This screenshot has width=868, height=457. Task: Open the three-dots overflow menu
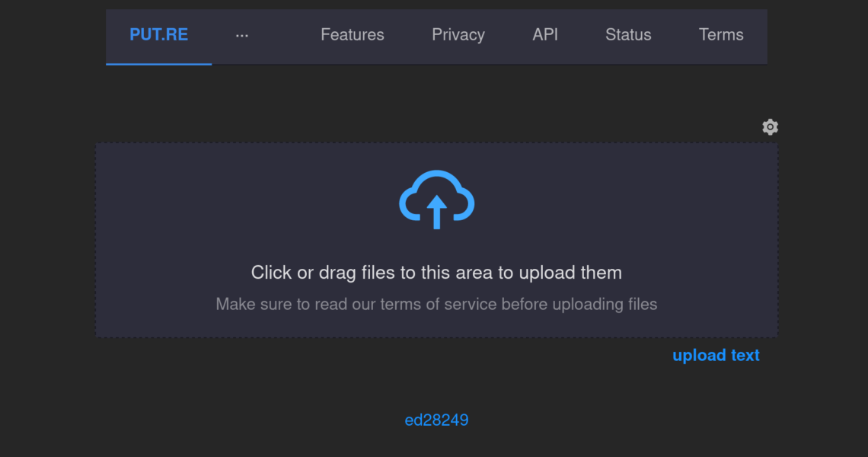click(x=242, y=35)
